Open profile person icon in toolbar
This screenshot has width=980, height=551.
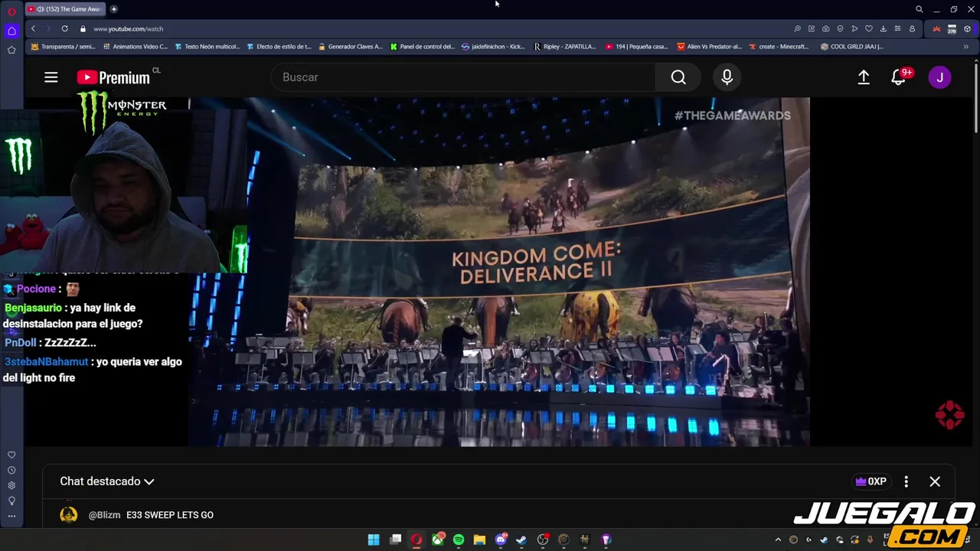[912, 28]
